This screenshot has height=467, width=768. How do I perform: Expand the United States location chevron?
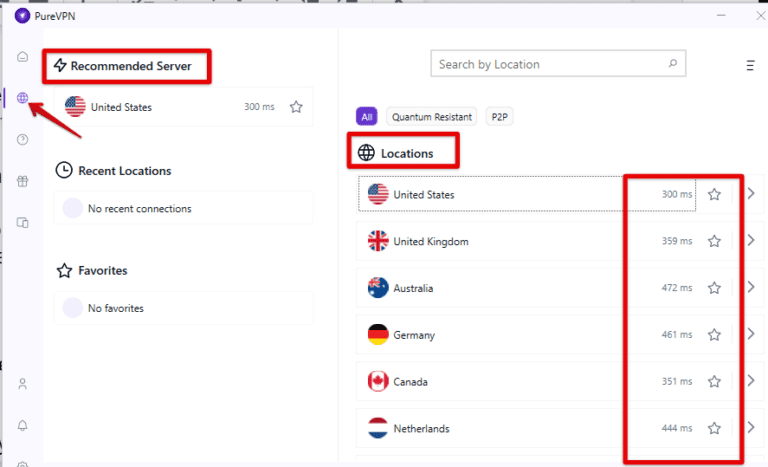click(x=751, y=194)
